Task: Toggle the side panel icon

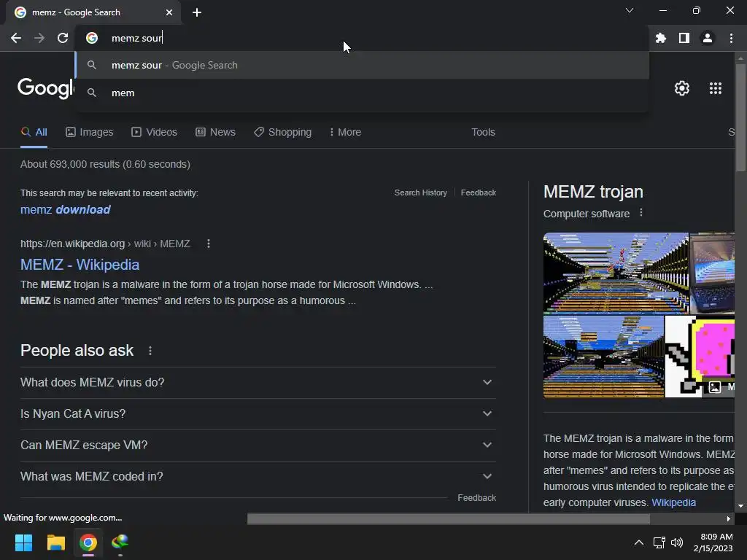Action: click(684, 38)
